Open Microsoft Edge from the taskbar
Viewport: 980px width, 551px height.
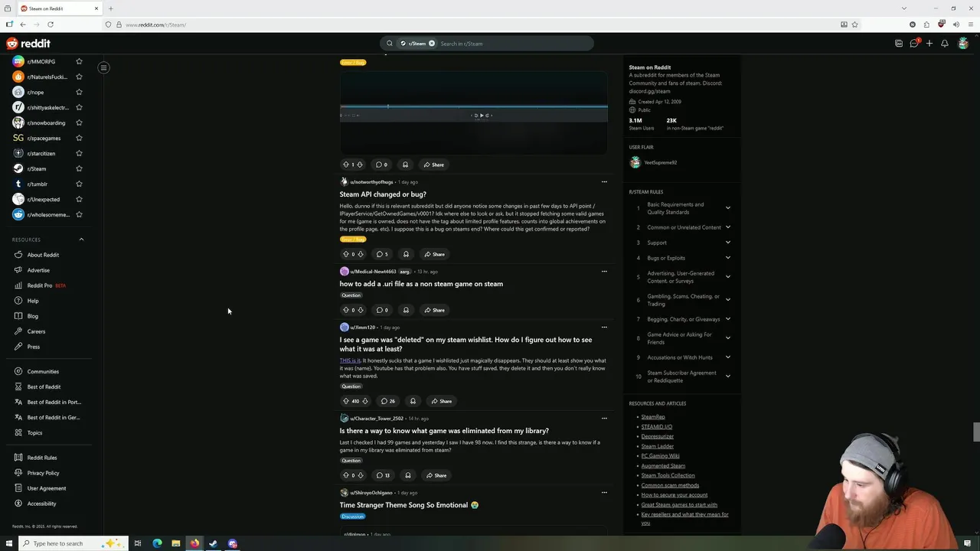tap(157, 543)
